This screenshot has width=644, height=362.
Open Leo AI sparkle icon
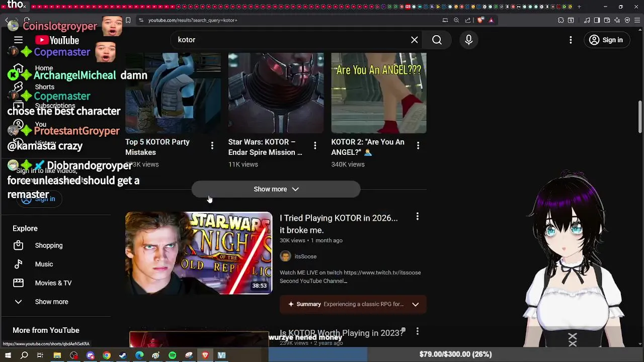617,20
